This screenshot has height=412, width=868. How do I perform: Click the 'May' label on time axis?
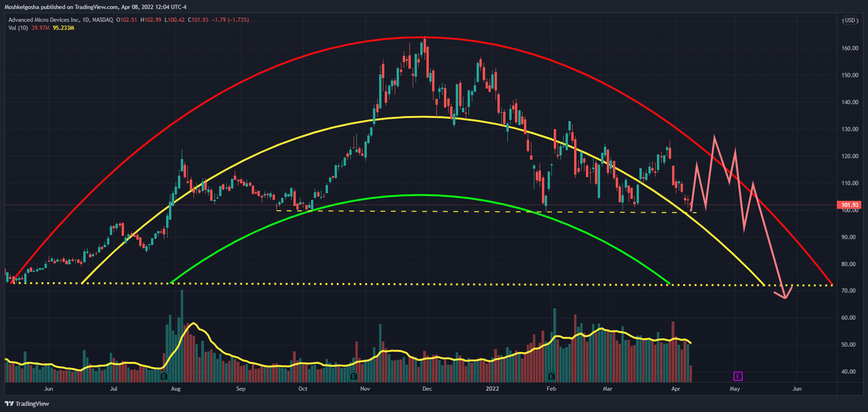tap(735, 389)
